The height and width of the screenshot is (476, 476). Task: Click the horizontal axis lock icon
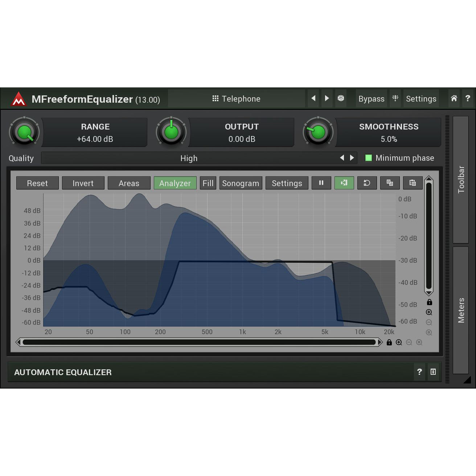tap(389, 342)
